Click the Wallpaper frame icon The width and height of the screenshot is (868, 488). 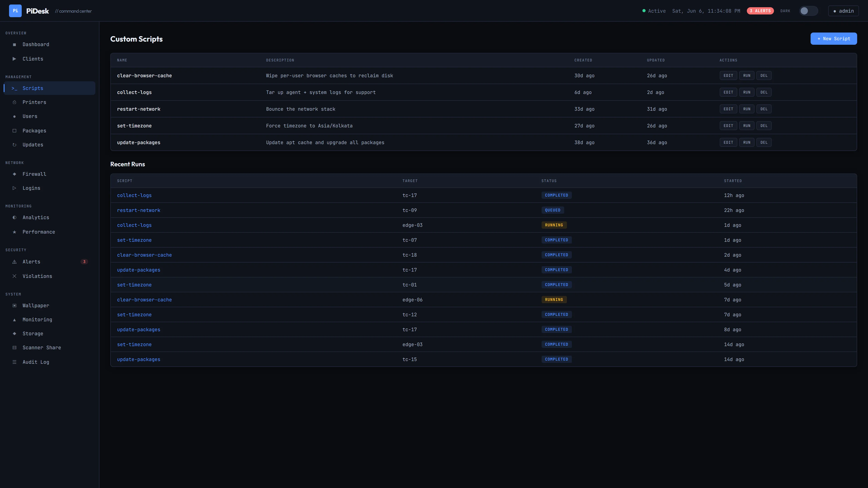[x=14, y=305]
